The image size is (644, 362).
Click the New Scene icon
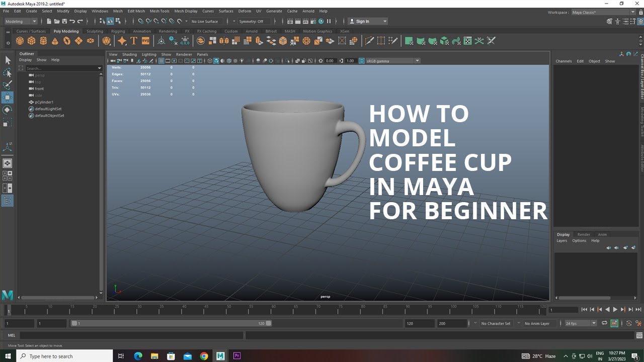point(48,22)
